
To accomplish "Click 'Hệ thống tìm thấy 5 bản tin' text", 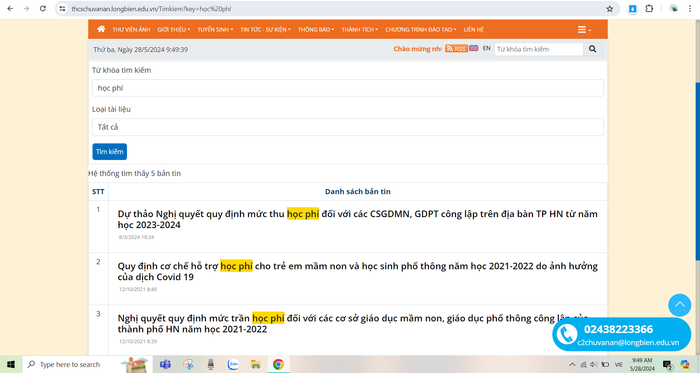I will click(134, 173).
